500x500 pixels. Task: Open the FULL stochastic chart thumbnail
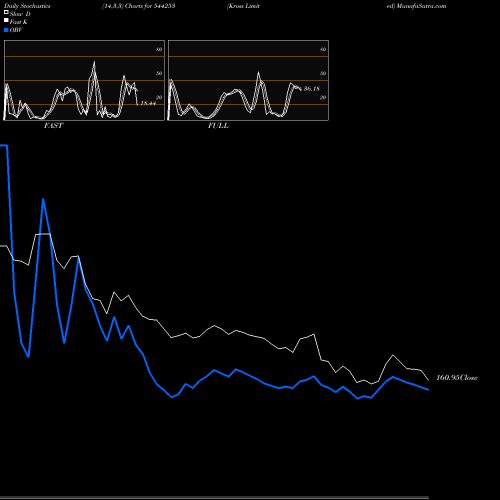(248, 80)
